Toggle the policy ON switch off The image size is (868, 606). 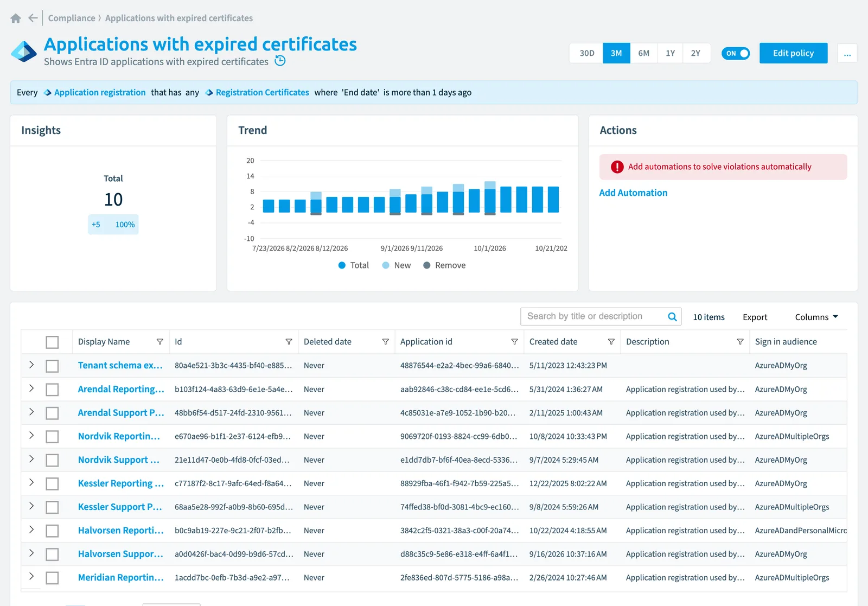tap(736, 53)
